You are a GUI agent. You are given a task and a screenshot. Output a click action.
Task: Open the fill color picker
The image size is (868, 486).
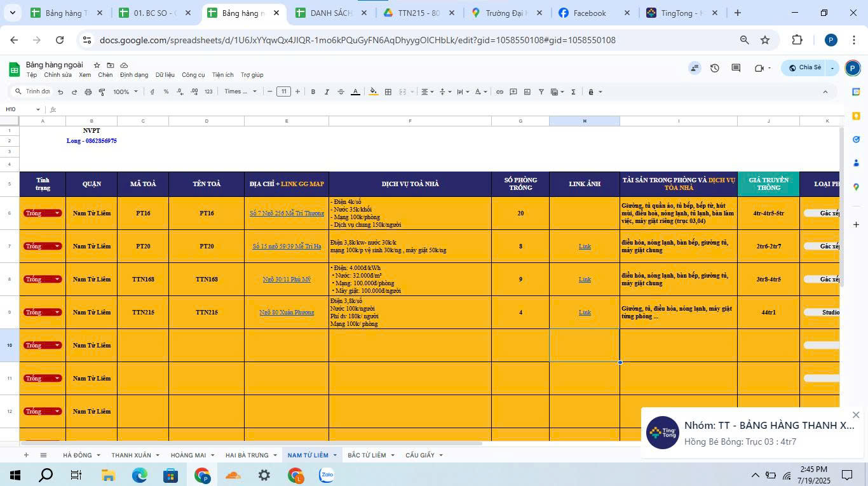374,92
